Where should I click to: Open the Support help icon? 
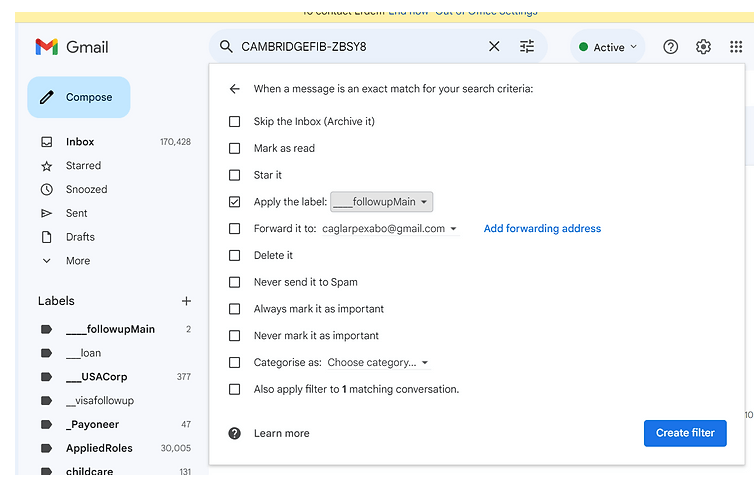tap(670, 47)
